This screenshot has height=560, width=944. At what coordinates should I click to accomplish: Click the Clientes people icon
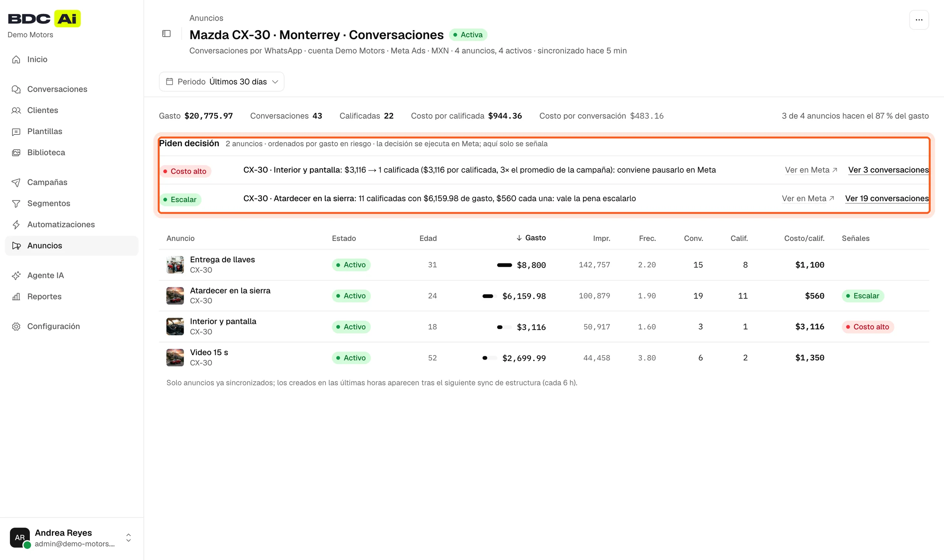click(x=16, y=111)
